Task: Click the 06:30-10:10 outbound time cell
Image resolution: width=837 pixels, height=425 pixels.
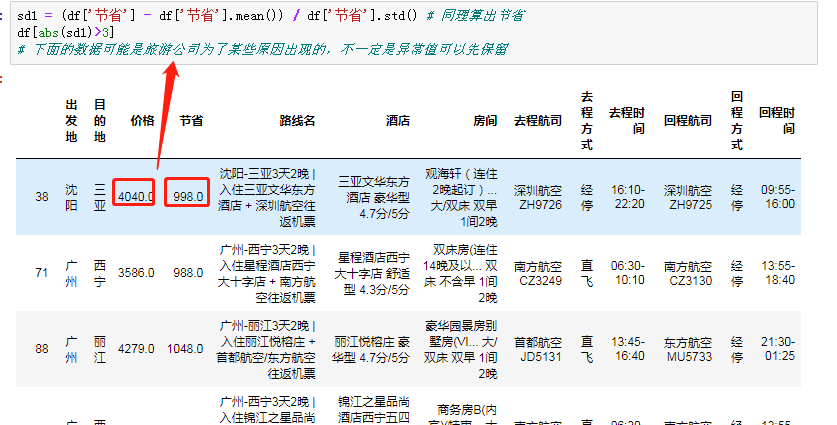Action: pos(628,273)
